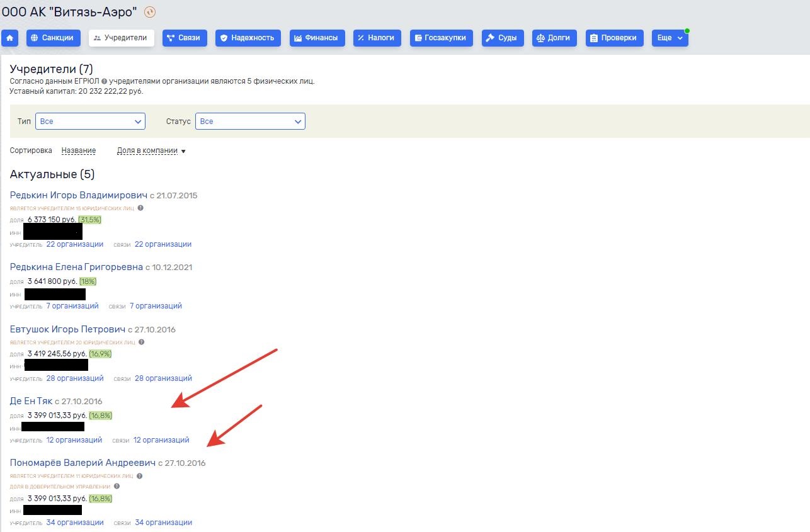The image size is (810, 532).
Task: Open the Долги tab
Action: pyautogui.click(x=555, y=38)
